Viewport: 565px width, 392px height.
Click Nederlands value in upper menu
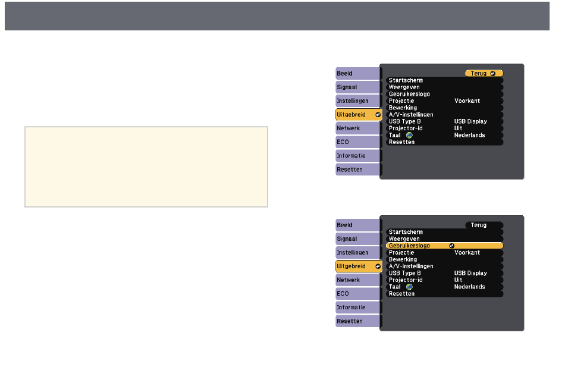coord(469,135)
